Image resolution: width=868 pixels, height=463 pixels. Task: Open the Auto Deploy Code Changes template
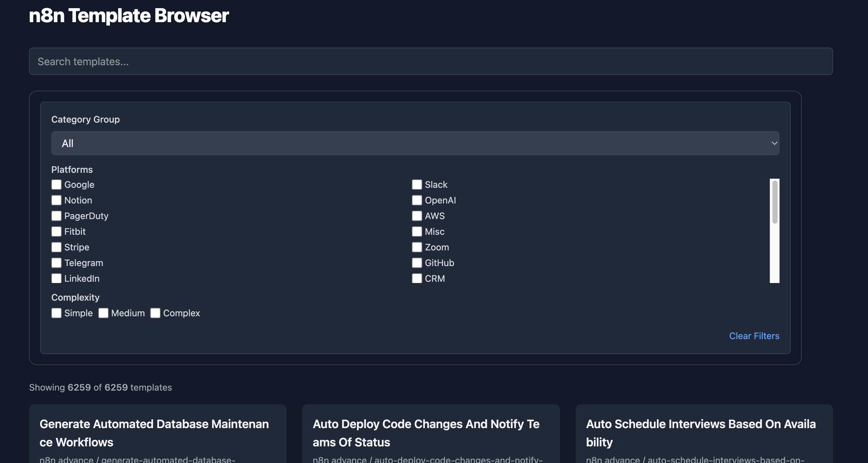click(426, 433)
